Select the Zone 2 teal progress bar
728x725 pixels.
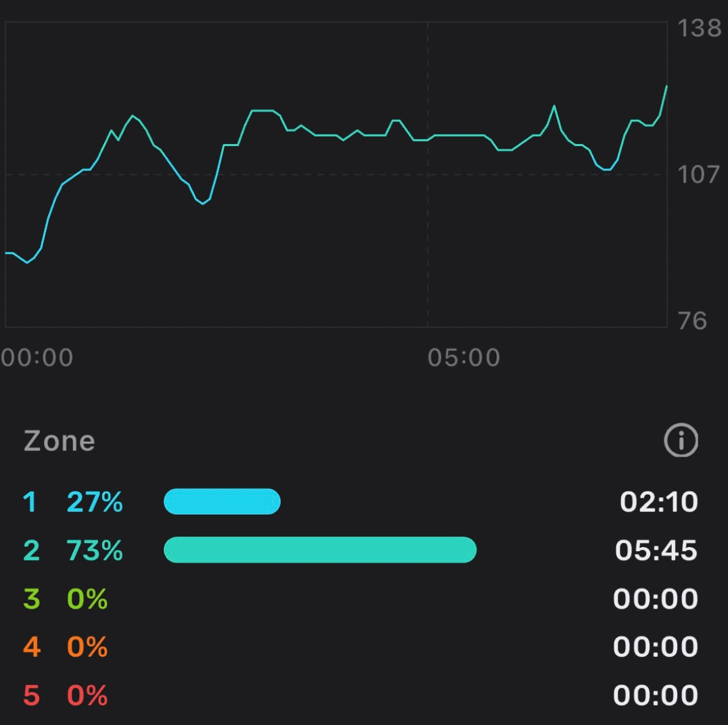[320, 550]
